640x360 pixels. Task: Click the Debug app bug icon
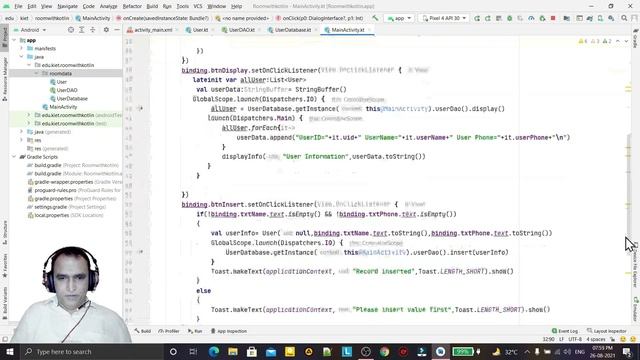pos(509,18)
